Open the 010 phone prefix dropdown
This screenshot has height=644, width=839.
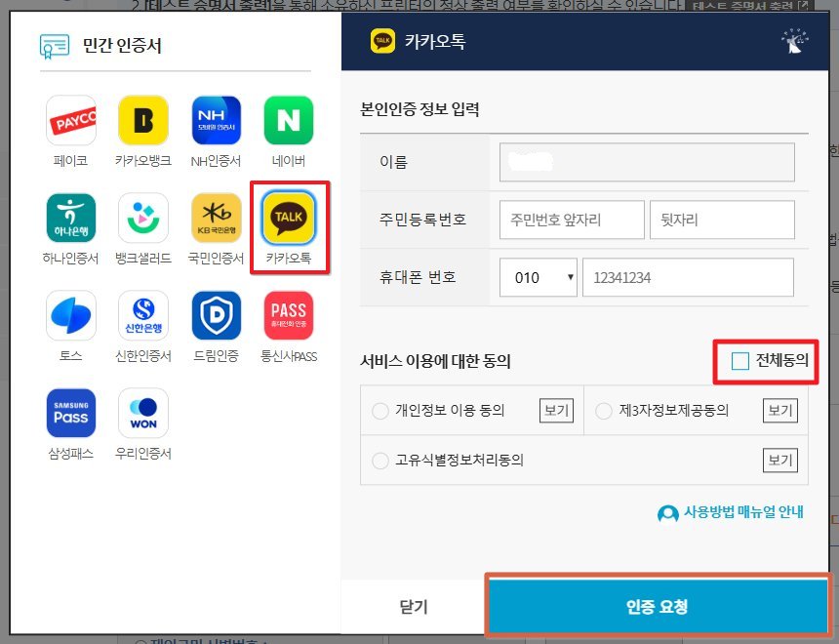pyautogui.click(x=539, y=277)
